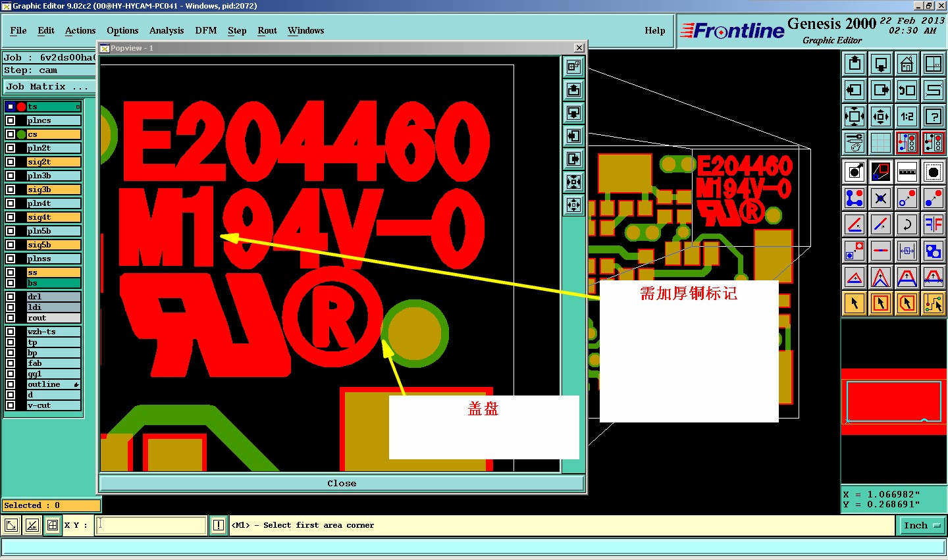Open Job Matrix button

[x=48, y=86]
